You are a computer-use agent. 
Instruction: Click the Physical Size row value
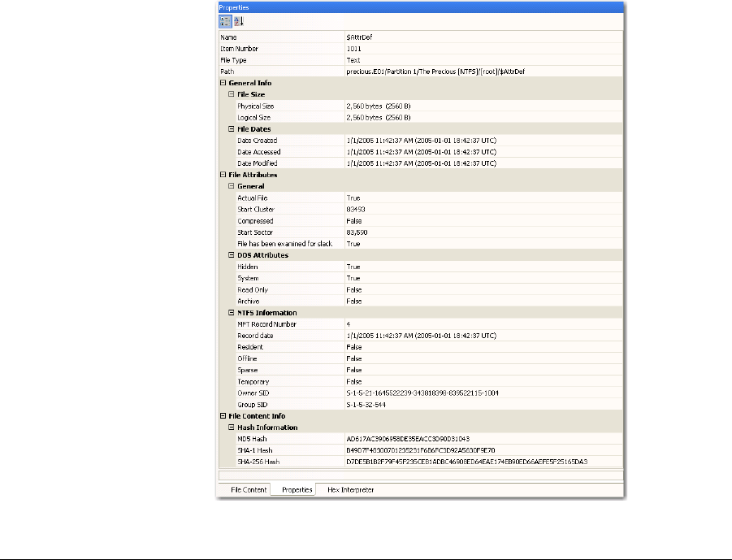[x=379, y=106]
